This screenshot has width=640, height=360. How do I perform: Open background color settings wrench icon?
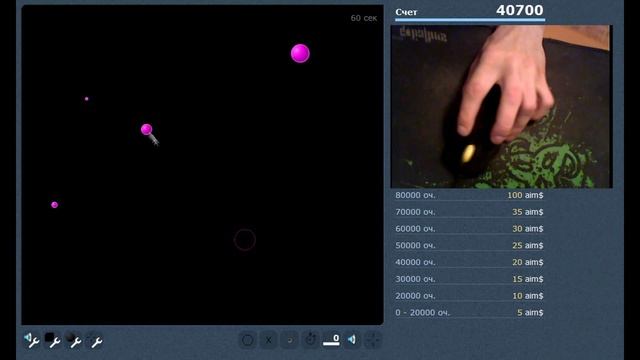(53, 340)
